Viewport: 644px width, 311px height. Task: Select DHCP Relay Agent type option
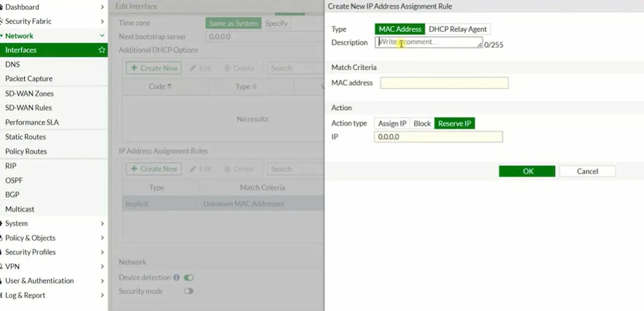(457, 29)
